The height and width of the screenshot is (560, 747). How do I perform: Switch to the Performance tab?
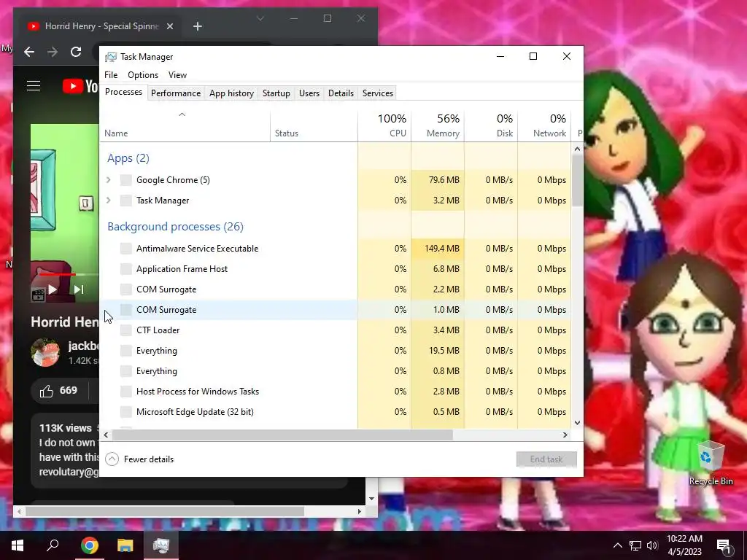pyautogui.click(x=176, y=93)
